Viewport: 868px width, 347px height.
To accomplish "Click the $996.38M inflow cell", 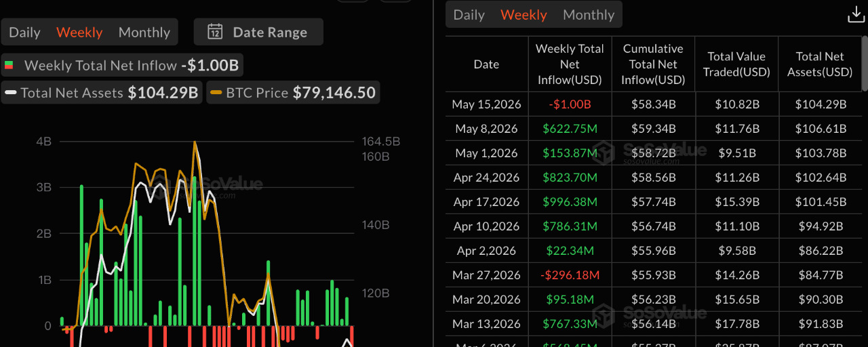I will click(x=570, y=202).
